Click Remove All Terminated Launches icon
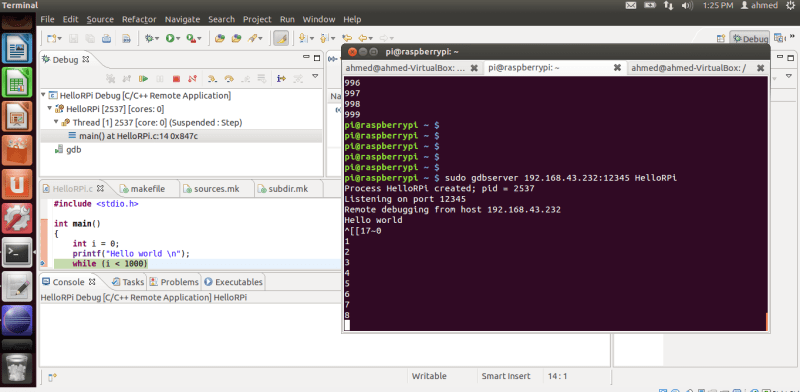This screenshot has width=800, height=392. point(110,79)
